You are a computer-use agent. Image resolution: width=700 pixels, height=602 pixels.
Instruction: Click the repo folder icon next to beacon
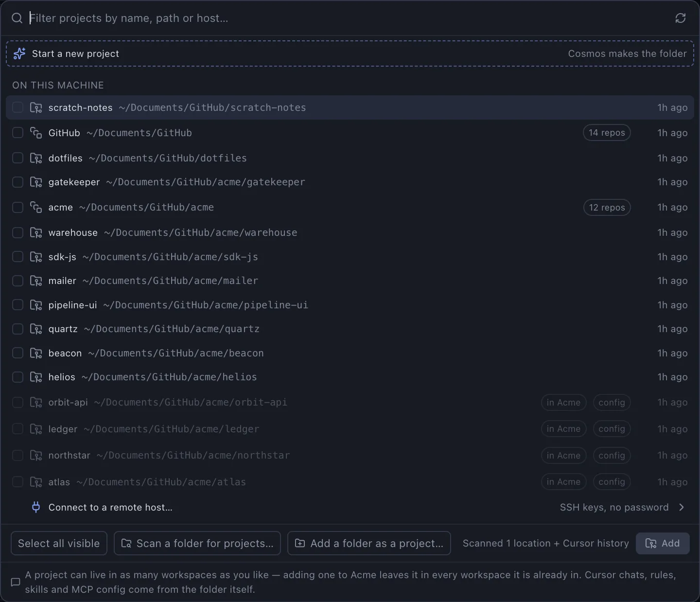coord(36,353)
